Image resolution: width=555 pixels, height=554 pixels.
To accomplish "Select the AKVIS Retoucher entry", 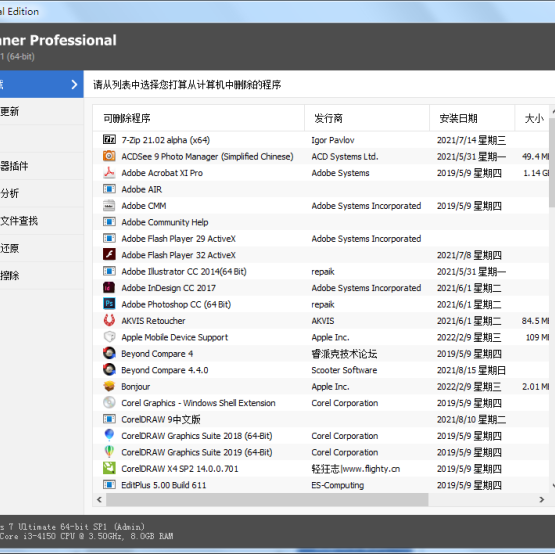I will pos(153,321).
